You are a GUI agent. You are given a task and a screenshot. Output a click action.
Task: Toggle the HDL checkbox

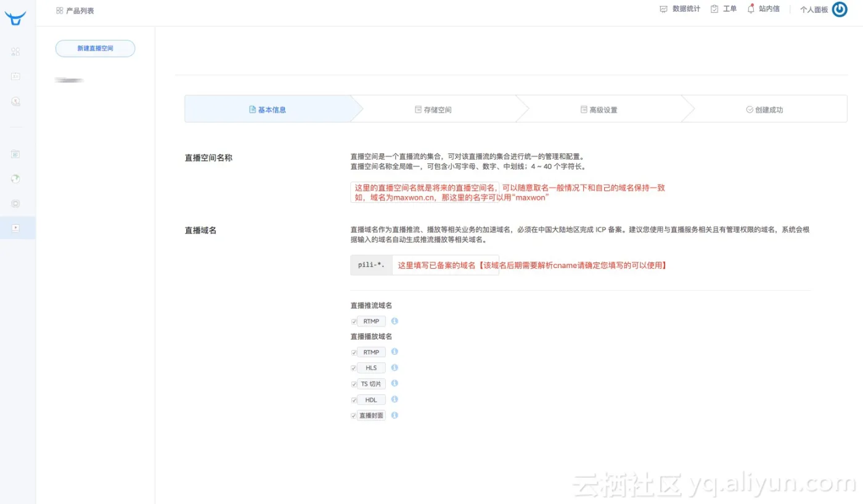(x=354, y=400)
